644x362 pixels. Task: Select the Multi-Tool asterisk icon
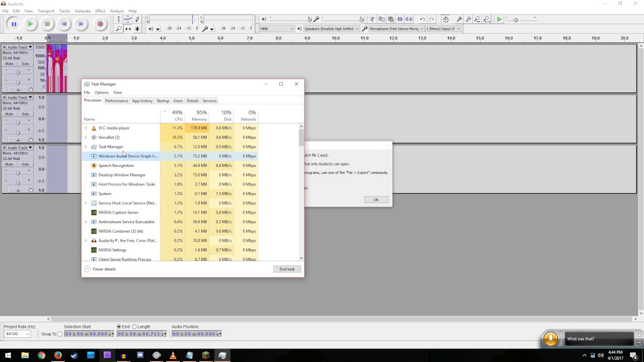click(137, 29)
